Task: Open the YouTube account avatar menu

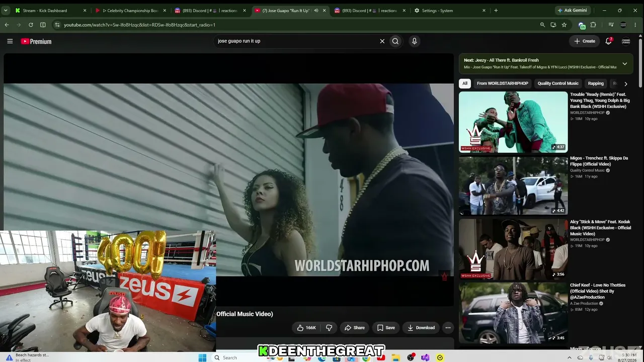Action: [x=626, y=41]
